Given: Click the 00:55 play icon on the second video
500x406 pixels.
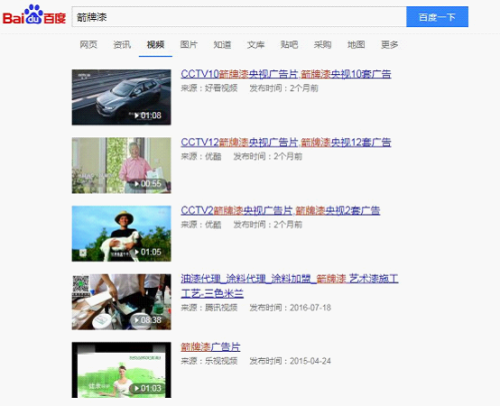Looking at the screenshot, I should point(136,184).
